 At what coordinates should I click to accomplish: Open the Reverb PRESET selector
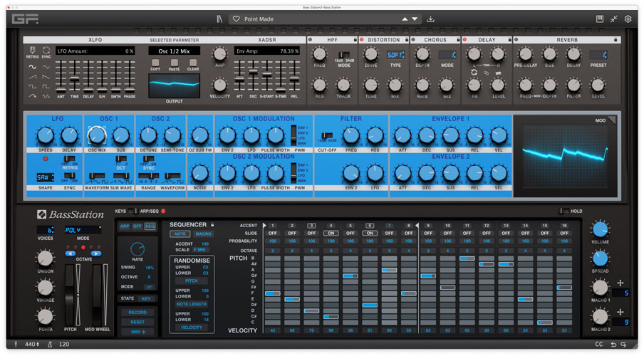[x=598, y=54]
